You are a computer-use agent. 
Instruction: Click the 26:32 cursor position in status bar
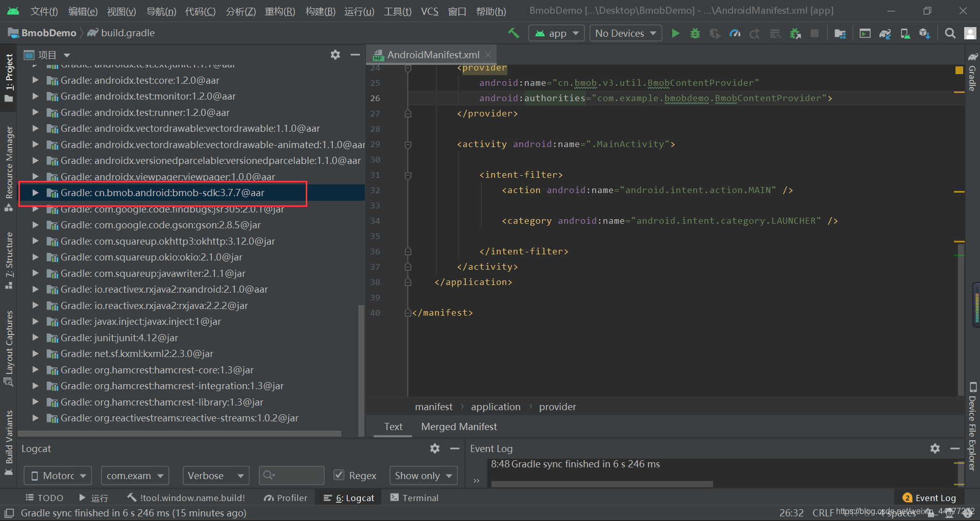[791, 513]
